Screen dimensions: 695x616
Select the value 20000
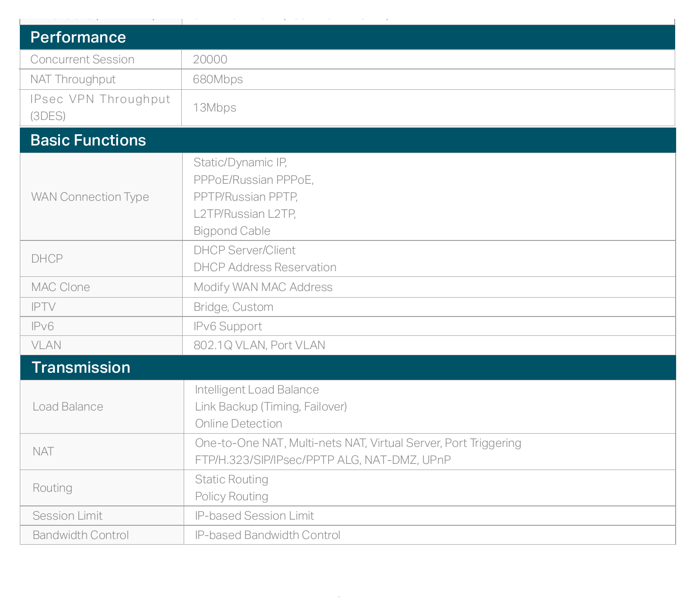click(210, 60)
